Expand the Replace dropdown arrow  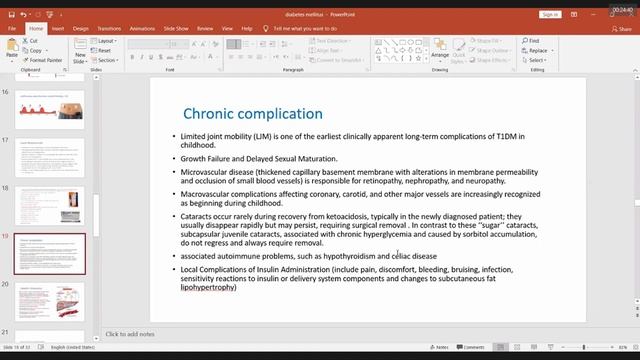552,51
